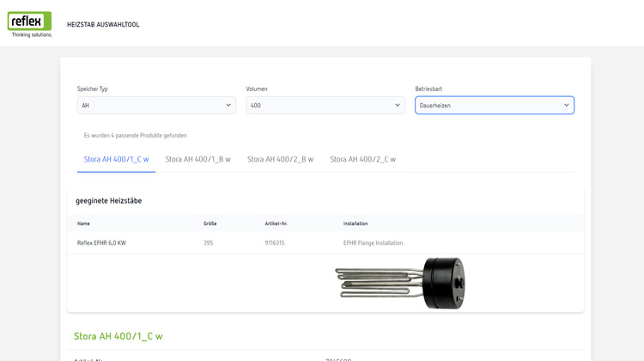The width and height of the screenshot is (644, 361).
Task: Click the green Stora AH 400/1_C w heading
Action: click(x=118, y=336)
